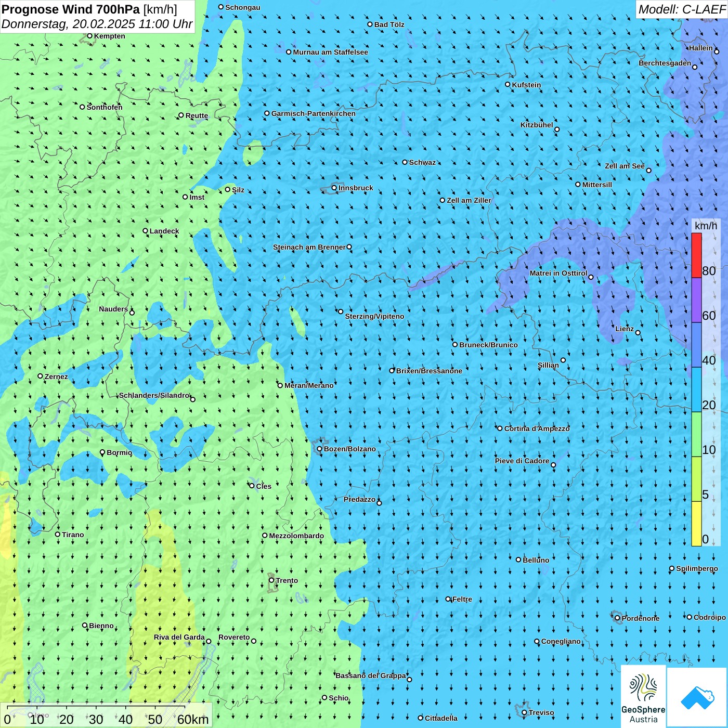Click the "Innsbruck" city label

(356, 188)
